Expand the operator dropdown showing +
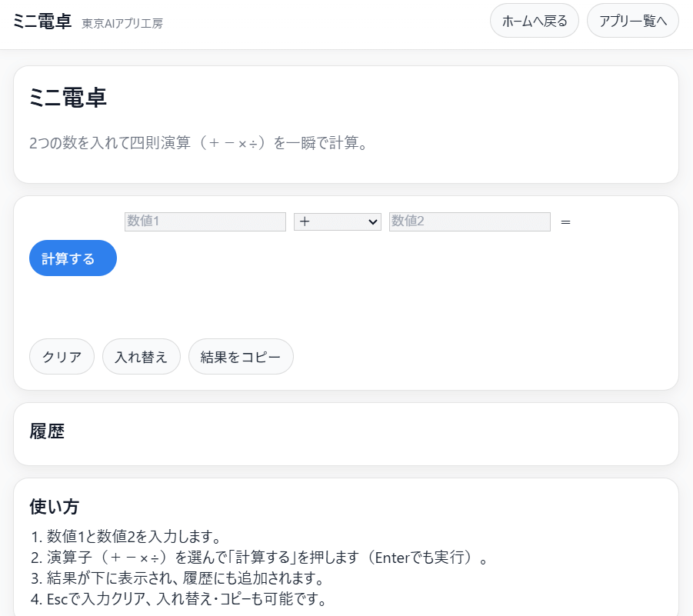Screen dimensions: 693x616 pyautogui.click(x=337, y=221)
